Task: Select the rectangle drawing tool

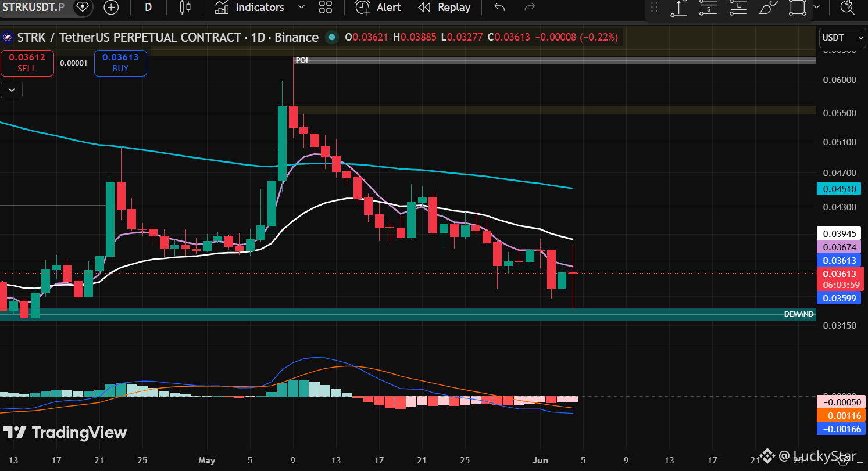Action: click(798, 8)
